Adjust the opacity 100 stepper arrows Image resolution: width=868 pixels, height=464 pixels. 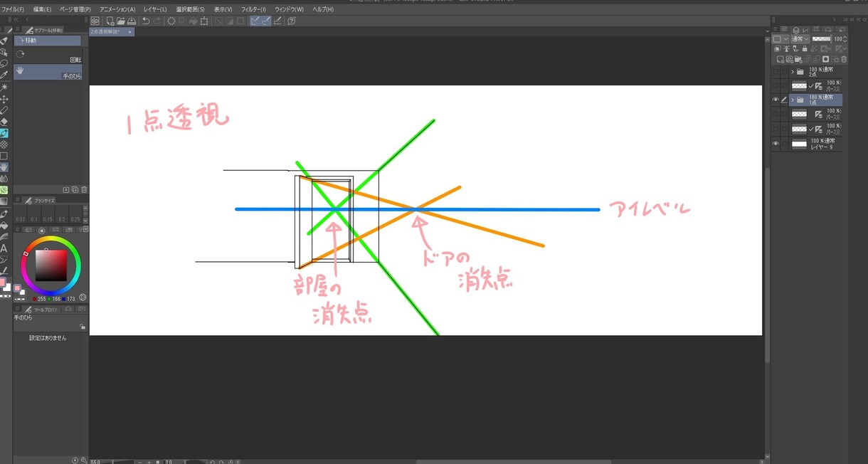tap(845, 38)
